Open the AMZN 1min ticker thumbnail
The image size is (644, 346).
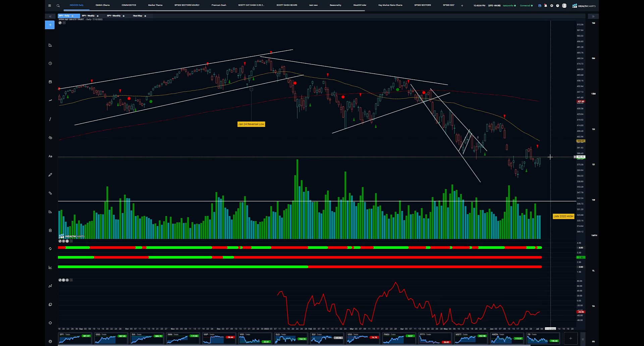click(x=506, y=339)
